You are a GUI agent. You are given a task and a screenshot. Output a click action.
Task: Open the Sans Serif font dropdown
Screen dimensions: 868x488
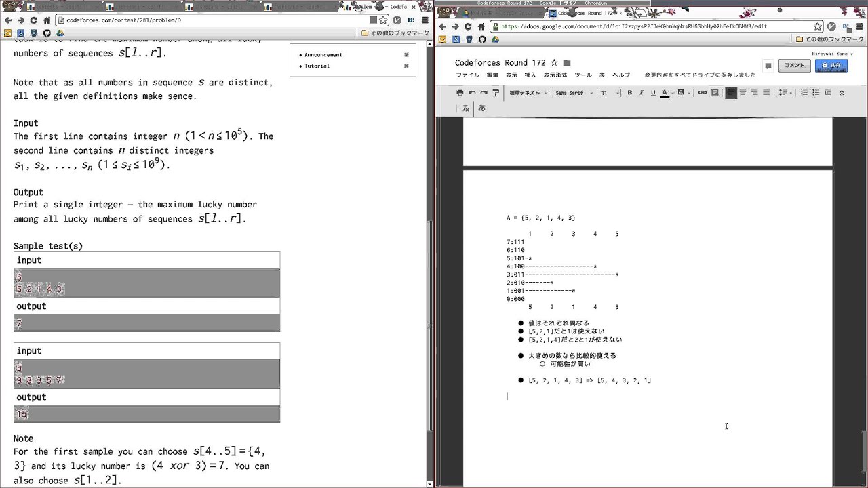pyautogui.click(x=574, y=93)
